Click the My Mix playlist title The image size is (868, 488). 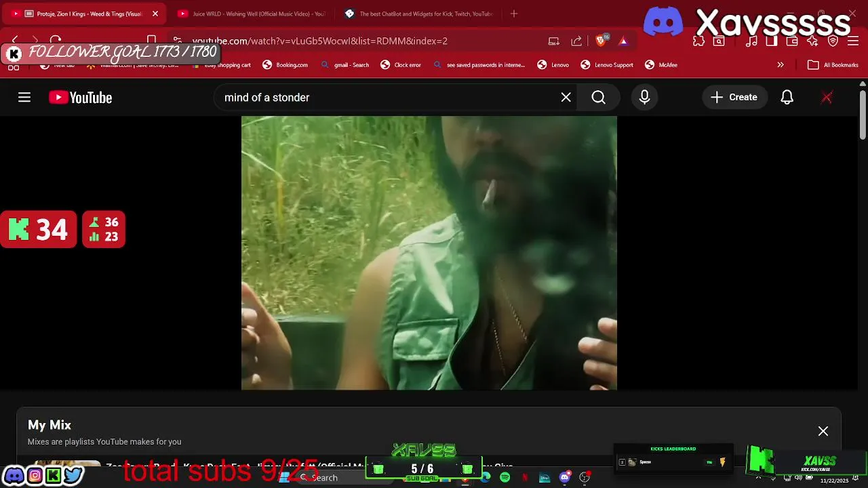click(x=50, y=425)
